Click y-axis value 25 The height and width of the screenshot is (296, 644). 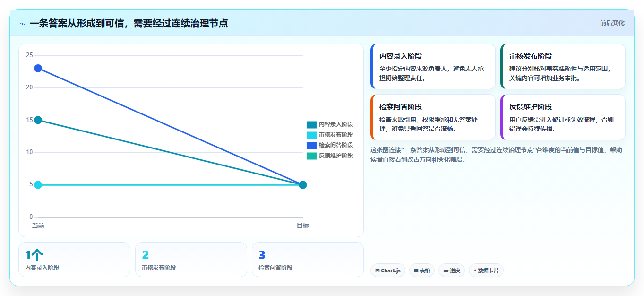click(x=29, y=55)
